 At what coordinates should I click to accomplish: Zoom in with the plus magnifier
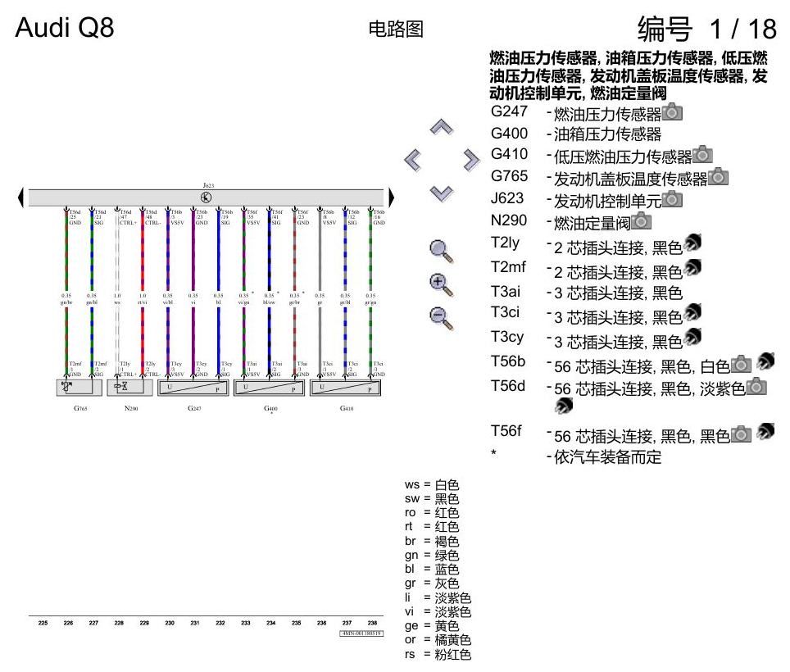[x=442, y=284]
